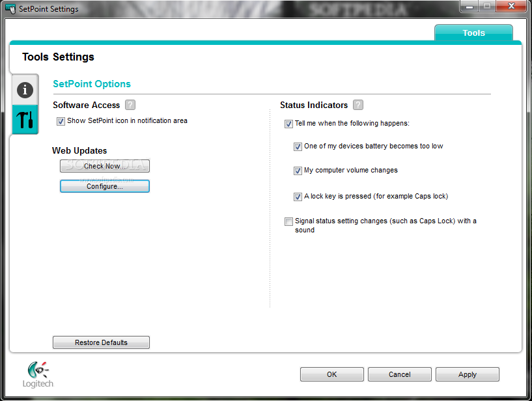The height and width of the screenshot is (401, 532).
Task: Toggle My computer volume changes checkbox
Action: pos(298,171)
